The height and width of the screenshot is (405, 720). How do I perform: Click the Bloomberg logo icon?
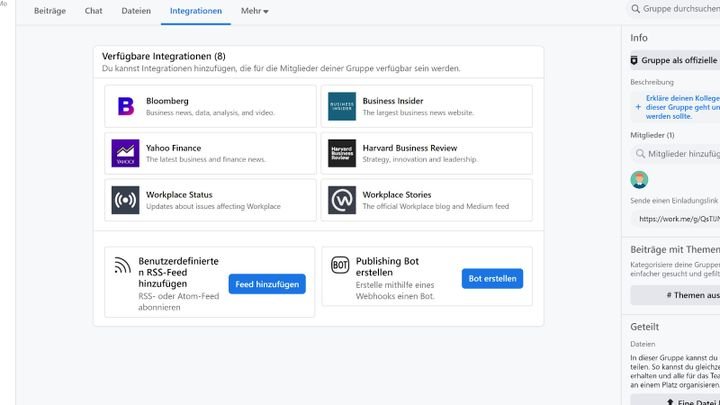125,106
